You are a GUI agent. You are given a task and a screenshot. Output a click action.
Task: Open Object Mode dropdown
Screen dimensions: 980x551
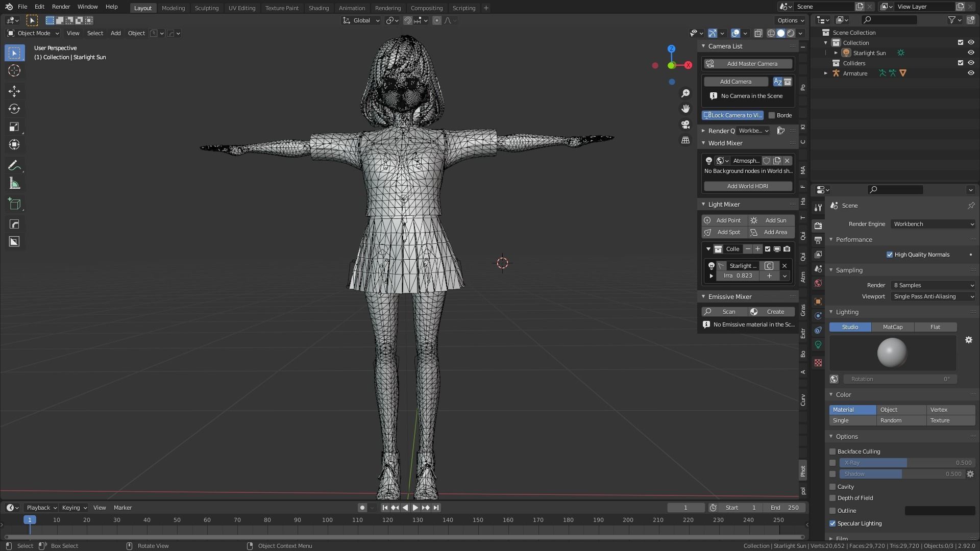33,33
